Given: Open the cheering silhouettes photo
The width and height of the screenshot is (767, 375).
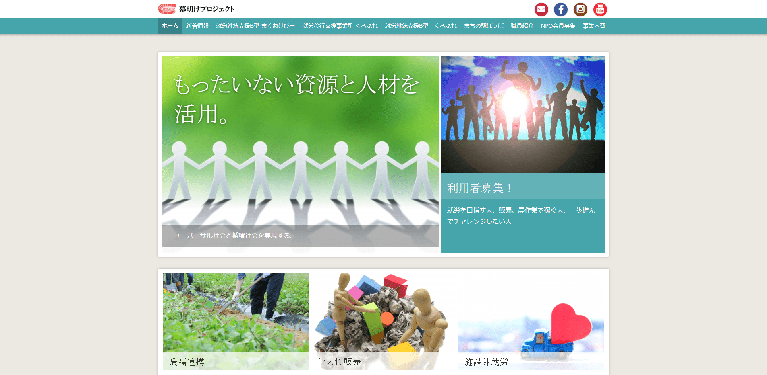Looking at the screenshot, I should pos(523,114).
